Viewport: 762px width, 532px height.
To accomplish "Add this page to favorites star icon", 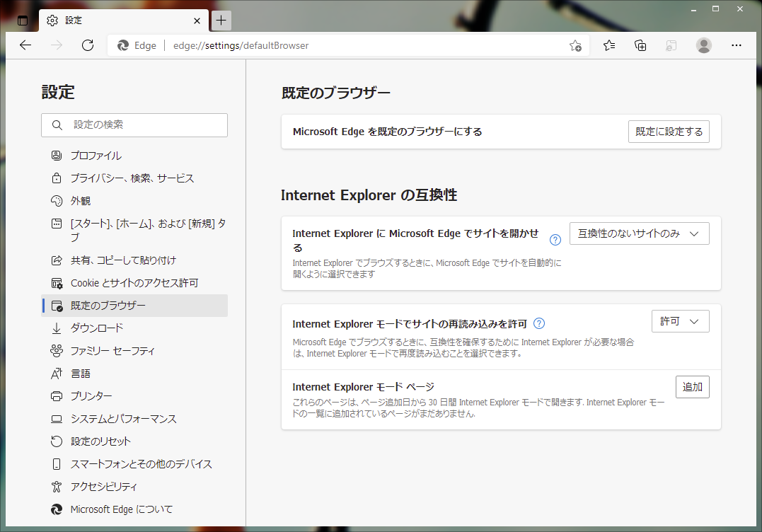I will tap(575, 46).
